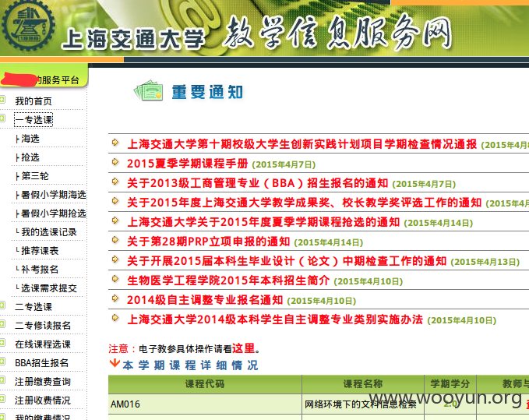Click green arrow icon beside 注册缴费查询

coord(2,380)
